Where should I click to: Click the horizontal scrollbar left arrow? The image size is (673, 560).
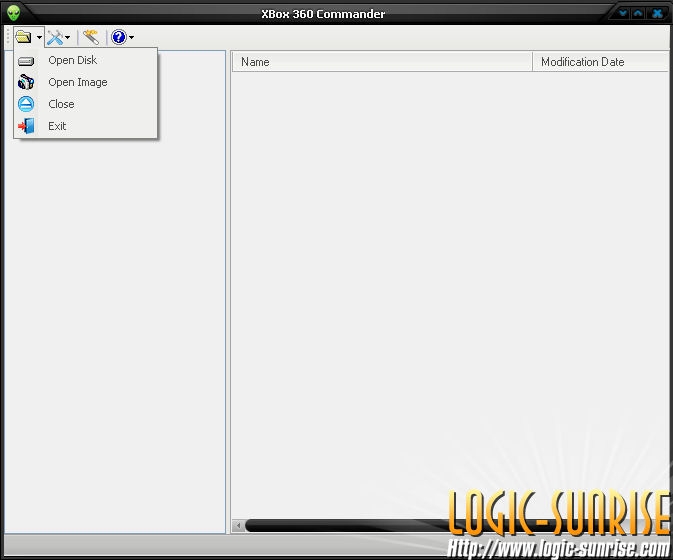click(238, 526)
